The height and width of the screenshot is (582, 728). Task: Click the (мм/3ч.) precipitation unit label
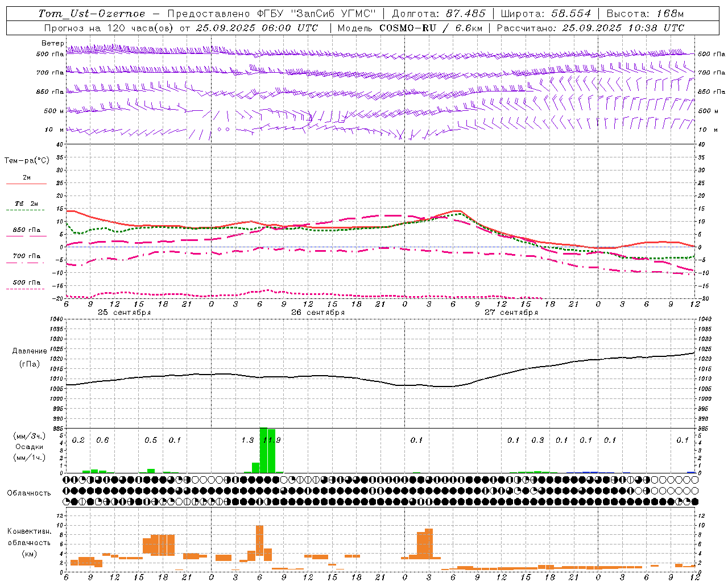pyautogui.click(x=30, y=436)
